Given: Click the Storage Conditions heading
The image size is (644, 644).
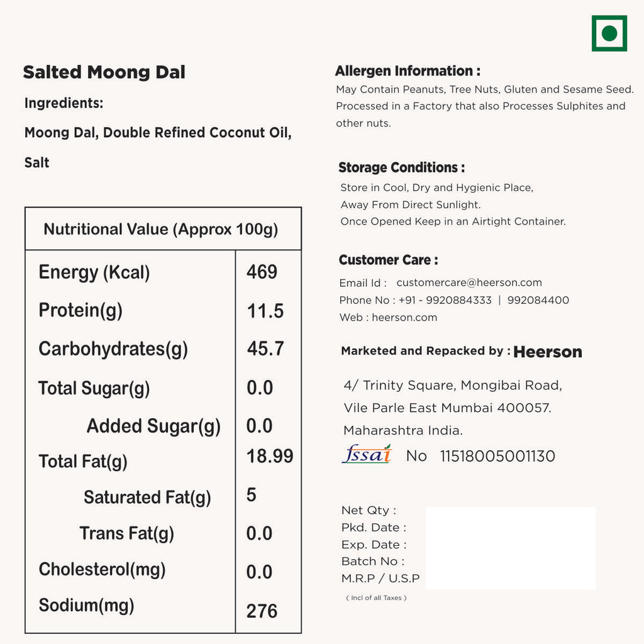Looking at the screenshot, I should [x=401, y=168].
